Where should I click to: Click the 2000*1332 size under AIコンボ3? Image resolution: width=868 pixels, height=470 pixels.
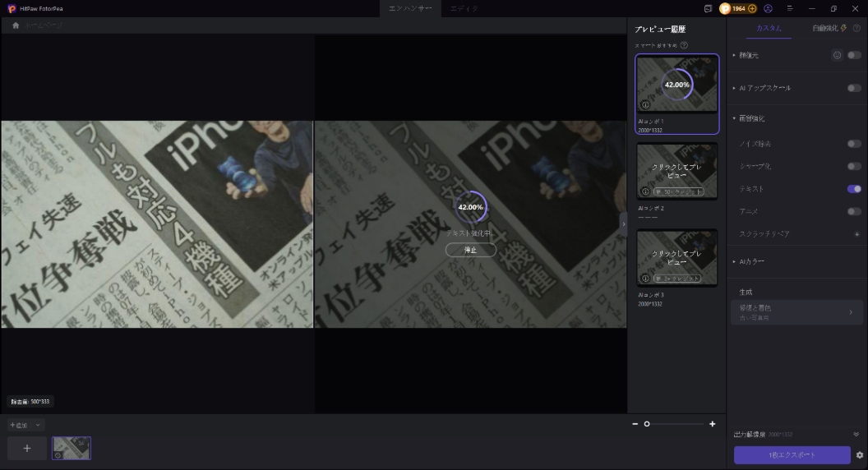[x=650, y=304]
